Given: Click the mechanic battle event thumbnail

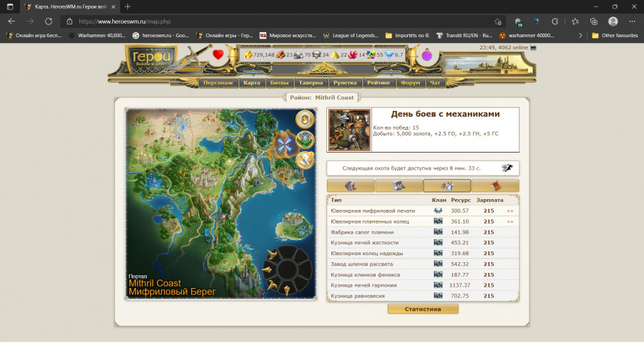Looking at the screenshot, I should click(349, 130).
